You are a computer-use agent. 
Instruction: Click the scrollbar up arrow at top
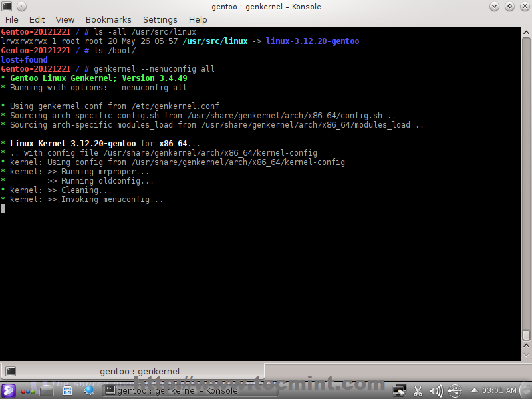click(526, 32)
